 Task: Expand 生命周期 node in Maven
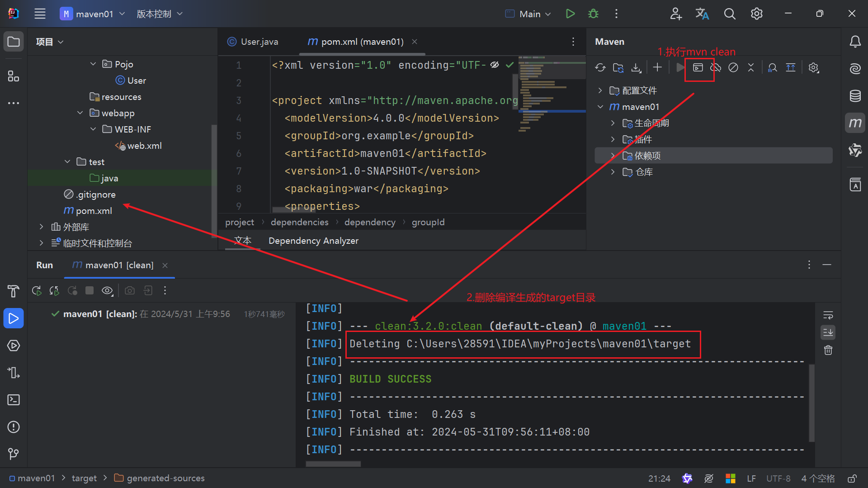613,123
